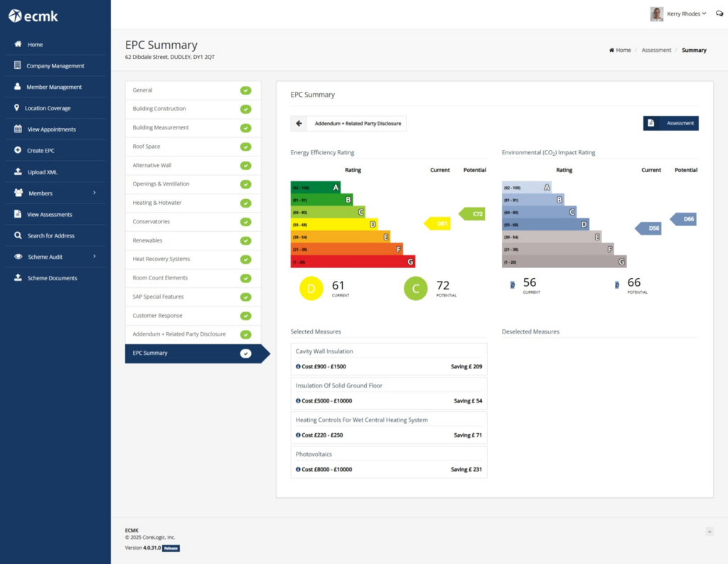Expand the Members submenu chevron
Viewport: 728px width, 564px height.
95,193
